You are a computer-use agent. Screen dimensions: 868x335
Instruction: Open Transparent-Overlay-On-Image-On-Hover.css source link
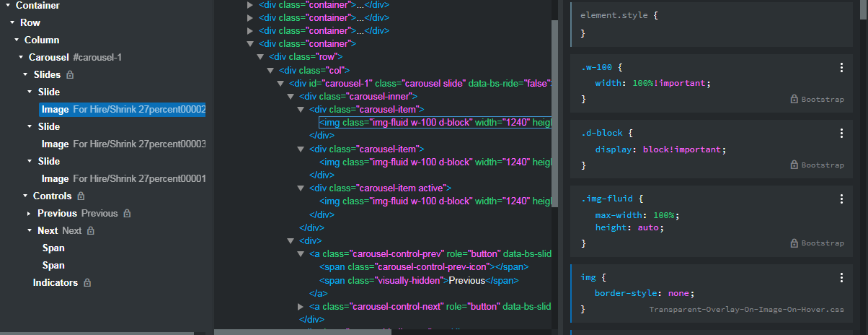click(x=746, y=310)
